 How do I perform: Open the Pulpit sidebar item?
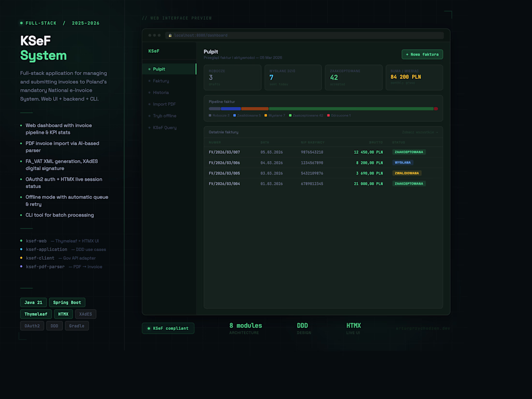point(169,69)
